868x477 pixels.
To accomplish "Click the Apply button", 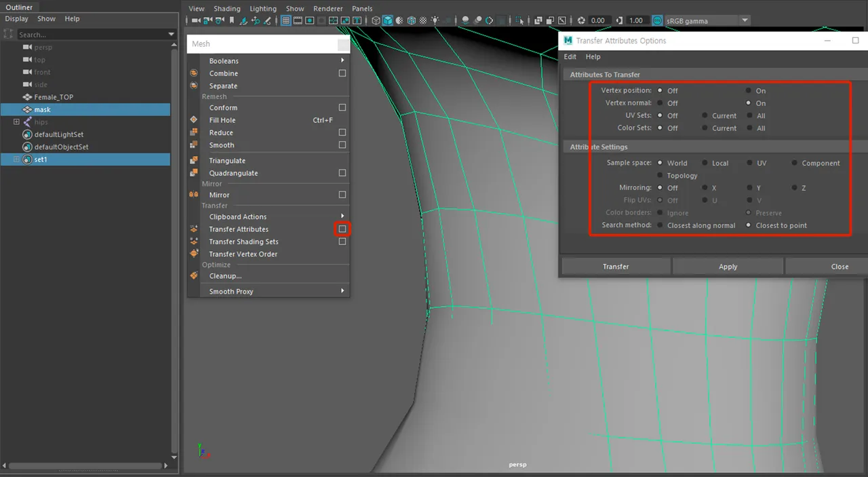I will pyautogui.click(x=728, y=266).
